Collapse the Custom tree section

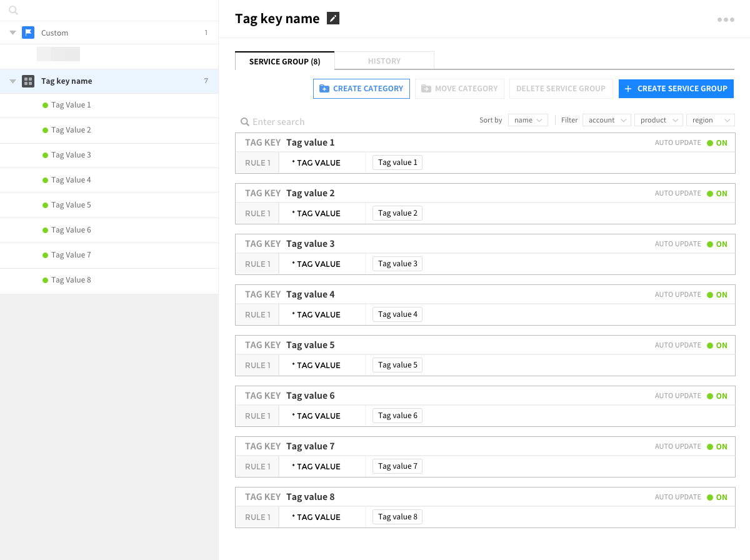point(12,32)
